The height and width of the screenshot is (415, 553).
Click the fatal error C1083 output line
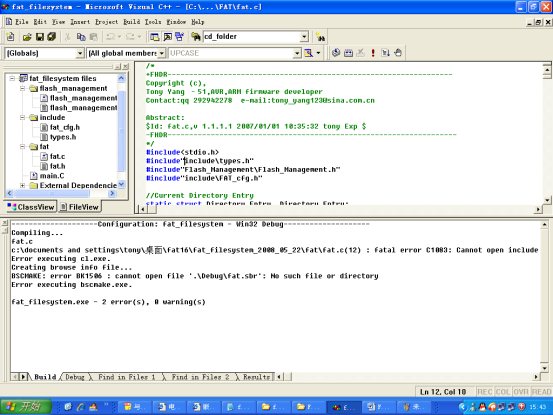(275, 250)
